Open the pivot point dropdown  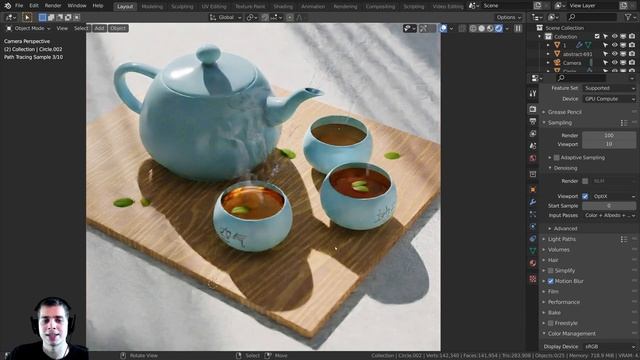(251, 18)
